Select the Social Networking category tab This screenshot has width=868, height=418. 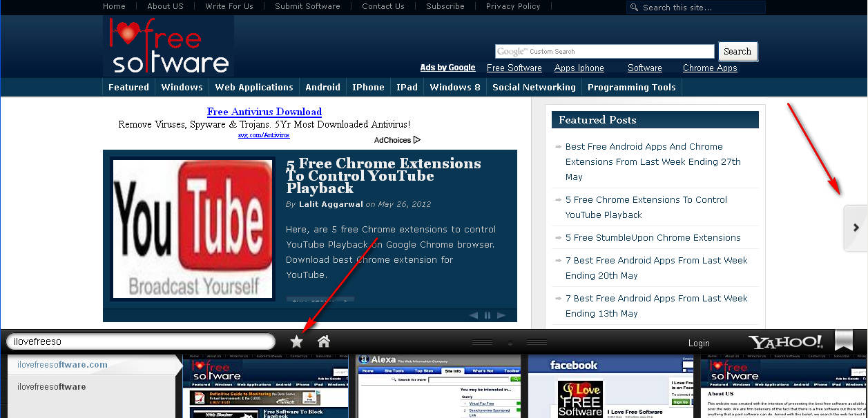click(x=534, y=87)
